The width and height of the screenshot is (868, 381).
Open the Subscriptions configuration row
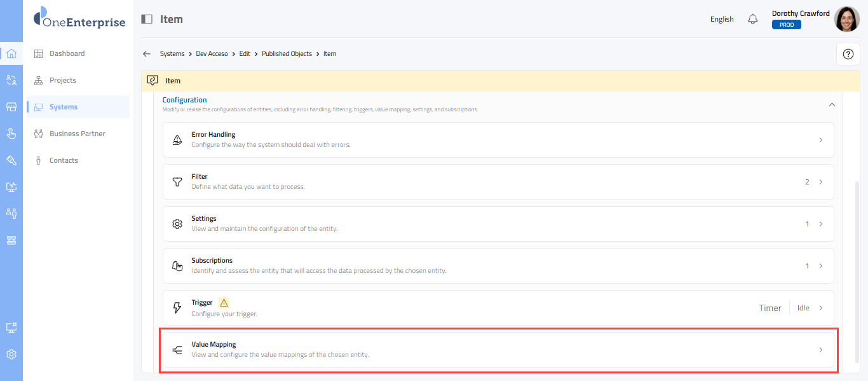click(x=498, y=266)
